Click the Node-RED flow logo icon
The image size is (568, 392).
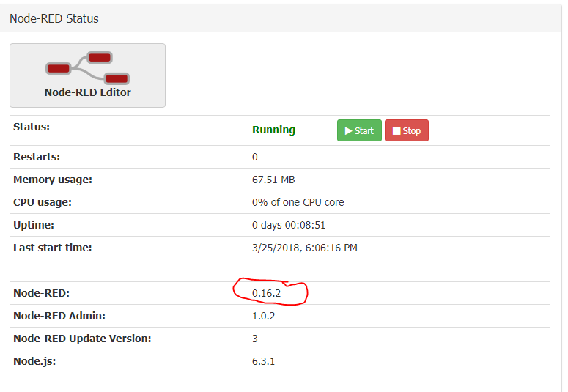[x=87, y=68]
